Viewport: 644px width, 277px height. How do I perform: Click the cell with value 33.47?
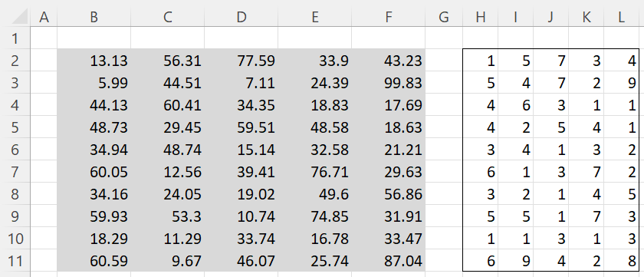tap(389, 238)
